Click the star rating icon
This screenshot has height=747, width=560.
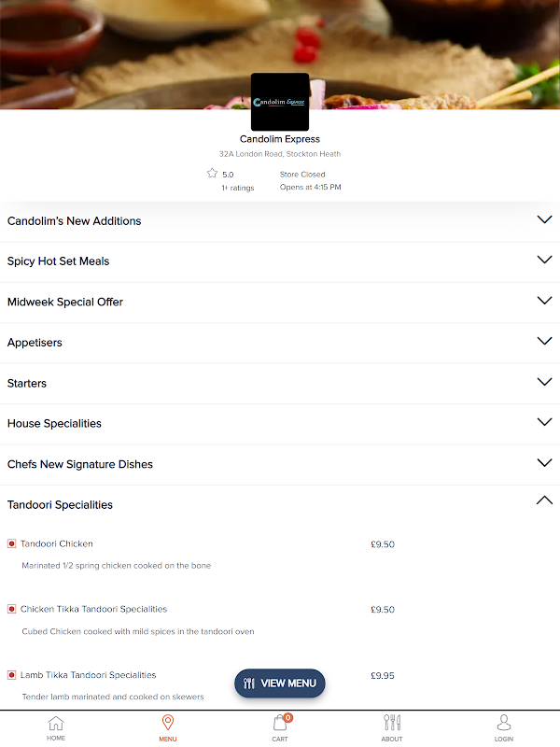click(x=213, y=174)
